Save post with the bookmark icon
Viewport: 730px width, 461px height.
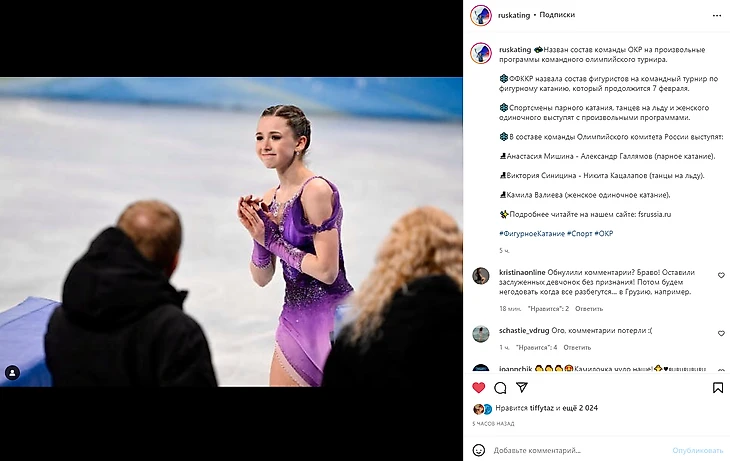point(717,387)
